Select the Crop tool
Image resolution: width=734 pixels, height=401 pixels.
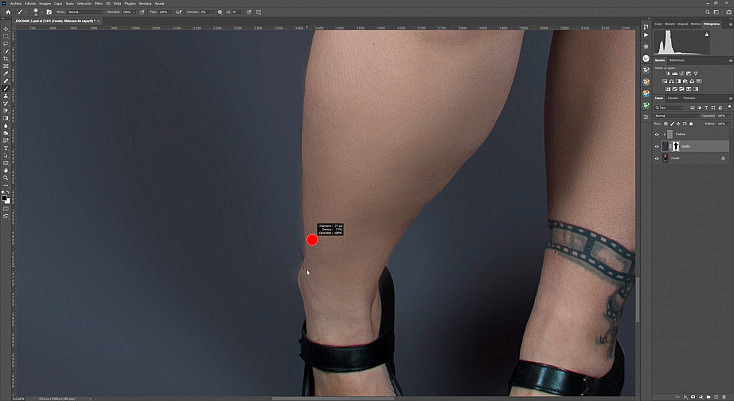pos(6,58)
